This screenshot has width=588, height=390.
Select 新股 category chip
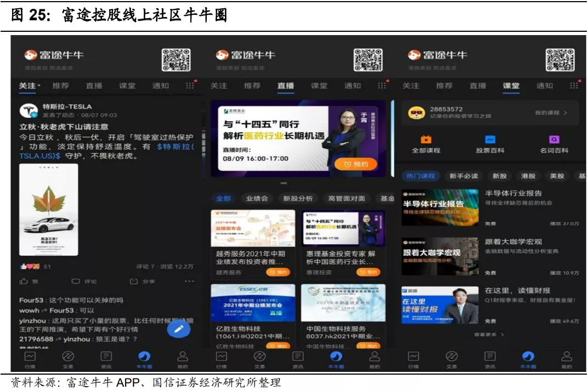[x=500, y=176]
